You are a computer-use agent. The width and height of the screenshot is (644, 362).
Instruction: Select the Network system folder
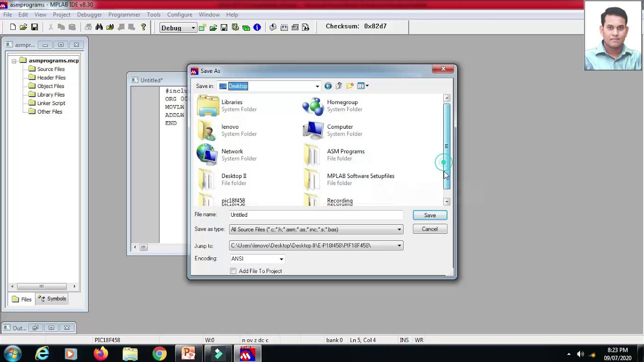[x=227, y=155]
